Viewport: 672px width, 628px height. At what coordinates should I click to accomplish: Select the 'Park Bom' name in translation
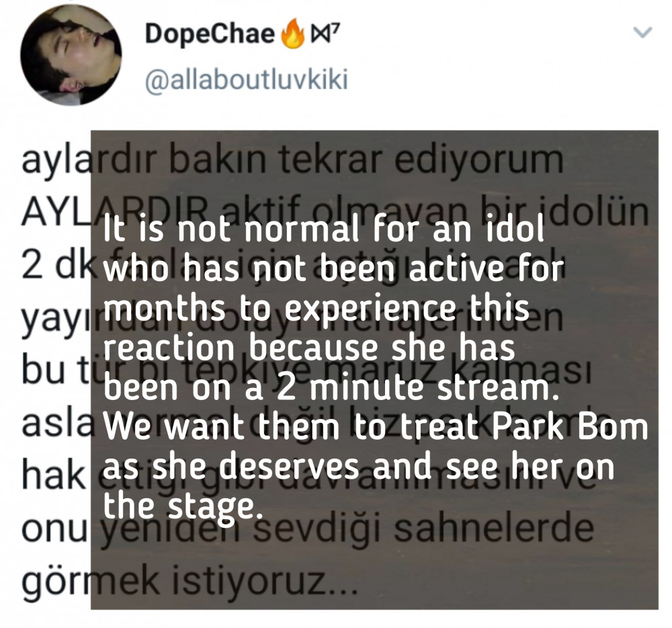570,428
